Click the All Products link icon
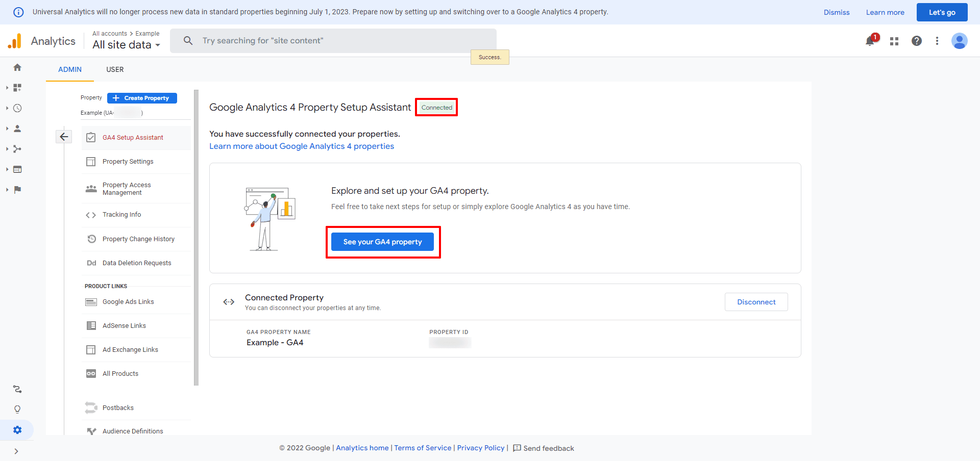This screenshot has height=461, width=980. point(91,373)
